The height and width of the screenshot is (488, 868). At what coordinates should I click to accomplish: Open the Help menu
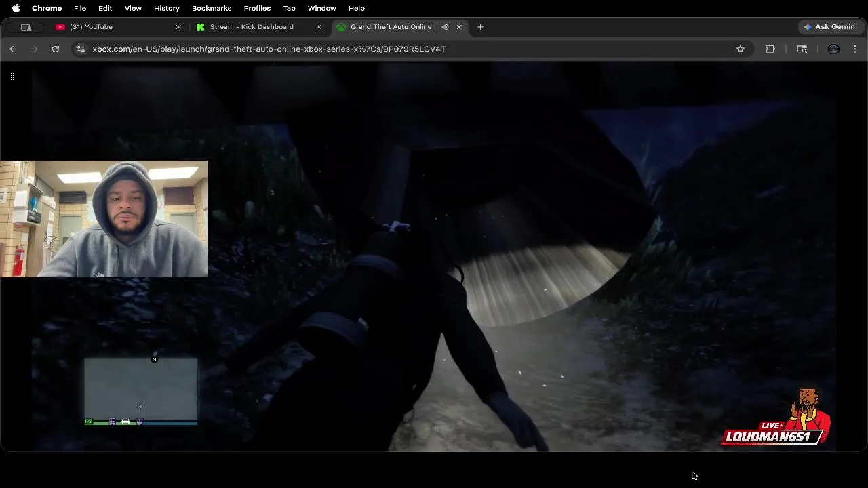[x=357, y=8]
